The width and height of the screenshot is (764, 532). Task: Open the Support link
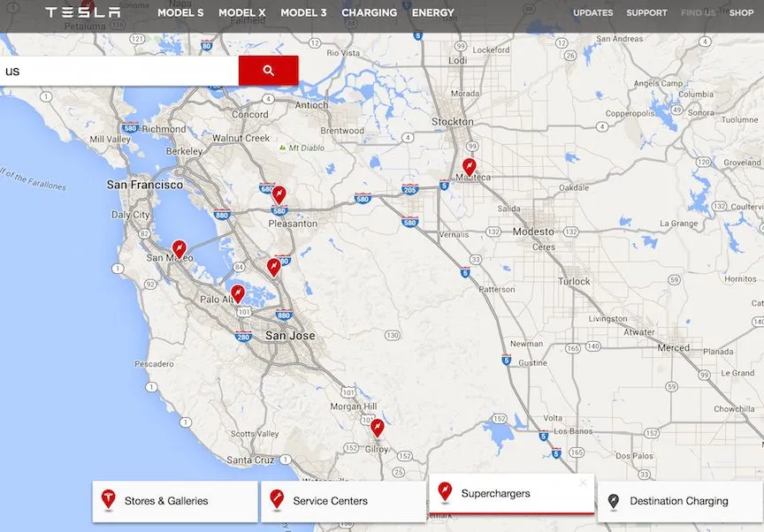(646, 13)
